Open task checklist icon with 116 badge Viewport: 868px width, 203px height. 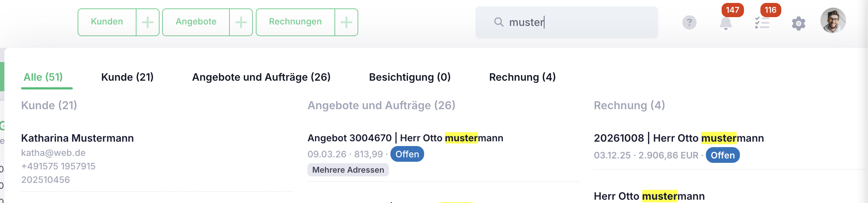click(762, 23)
